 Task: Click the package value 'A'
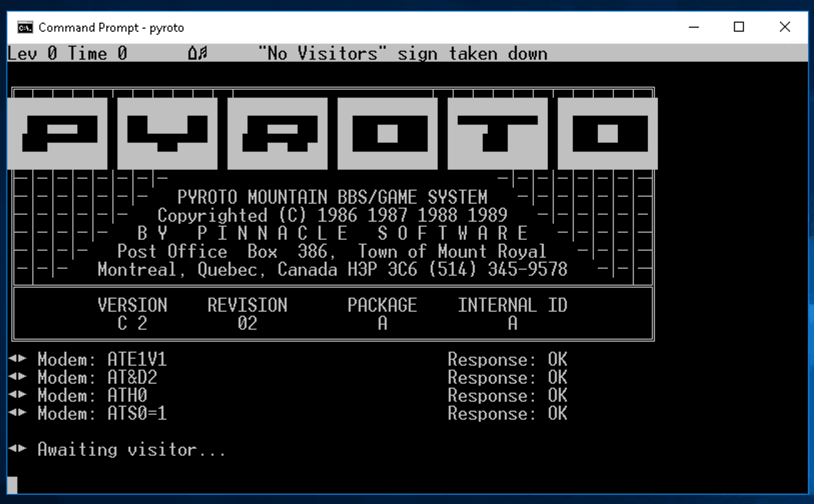(382, 323)
